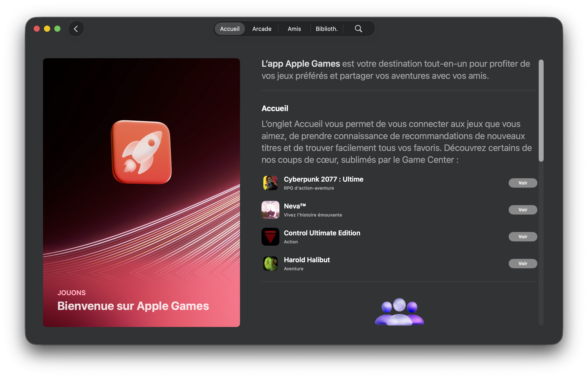The image size is (588, 378).
Task: Click the Neva game icon
Action: 270,210
